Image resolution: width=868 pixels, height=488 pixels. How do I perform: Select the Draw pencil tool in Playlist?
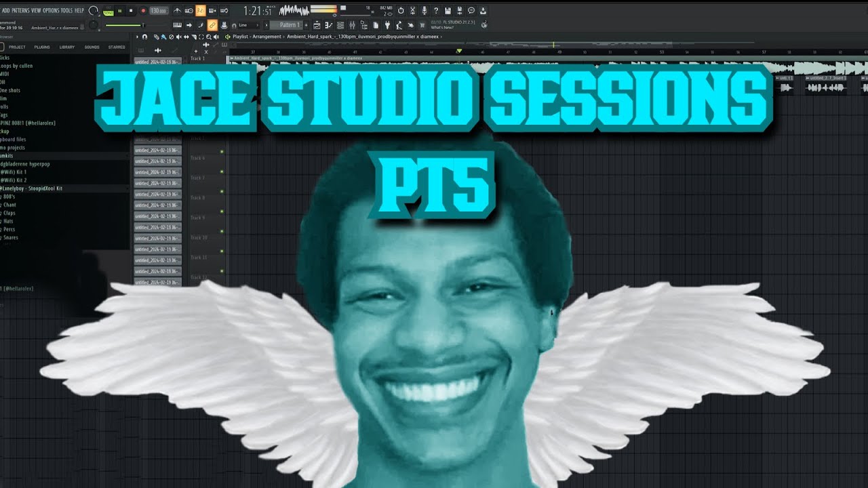point(157,37)
